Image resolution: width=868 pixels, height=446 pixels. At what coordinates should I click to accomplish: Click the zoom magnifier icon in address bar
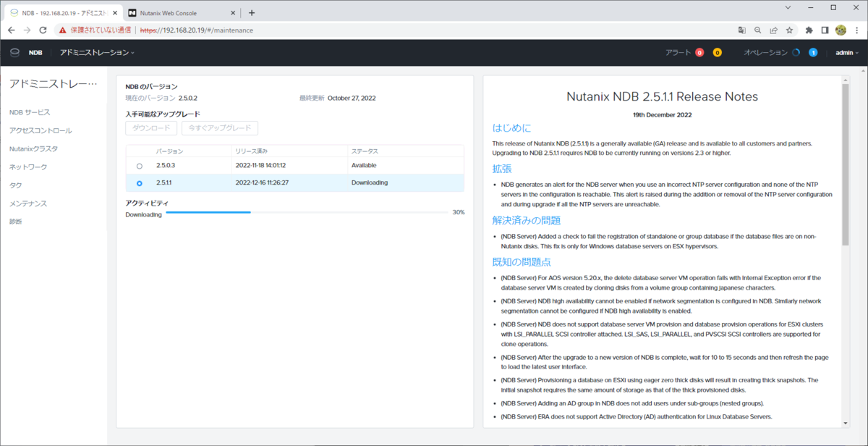pos(758,30)
